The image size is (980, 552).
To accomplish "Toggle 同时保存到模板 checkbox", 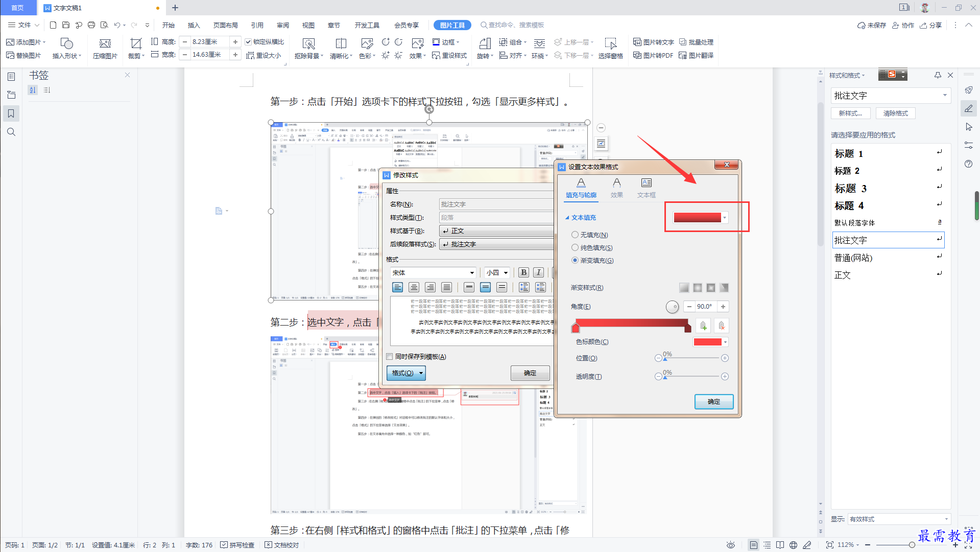I will 390,357.
